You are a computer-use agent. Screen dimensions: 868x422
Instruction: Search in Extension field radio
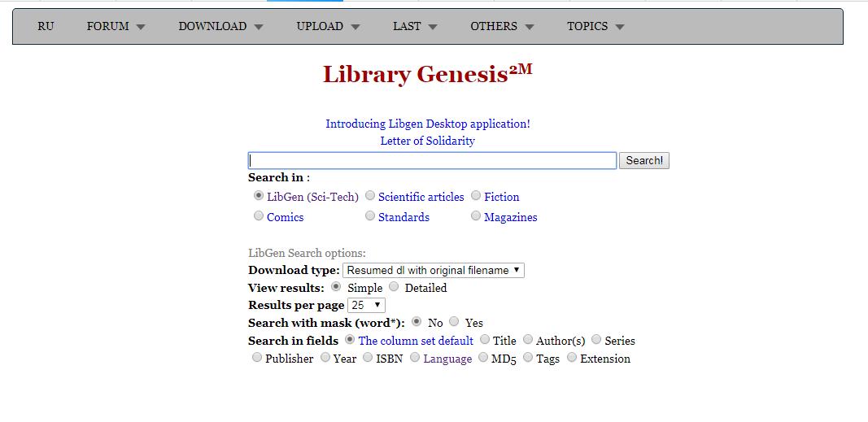572,357
